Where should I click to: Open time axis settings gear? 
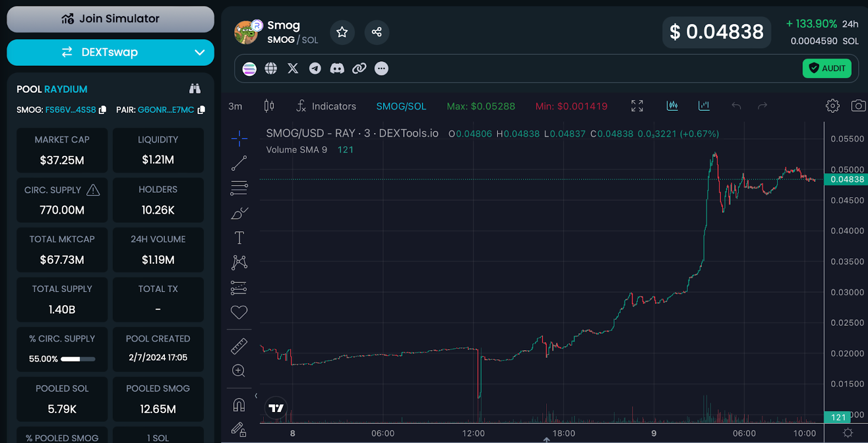[x=848, y=433]
